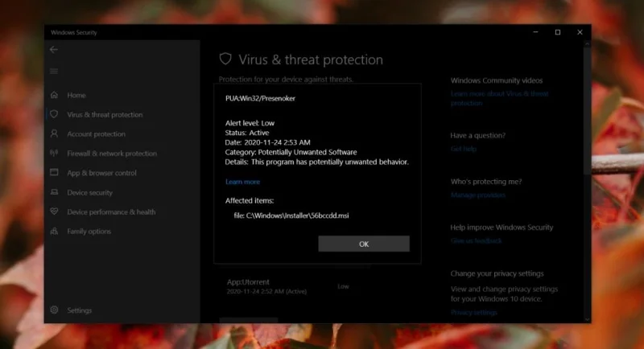Navigate to Device security
The width and height of the screenshot is (644, 349).
89,193
